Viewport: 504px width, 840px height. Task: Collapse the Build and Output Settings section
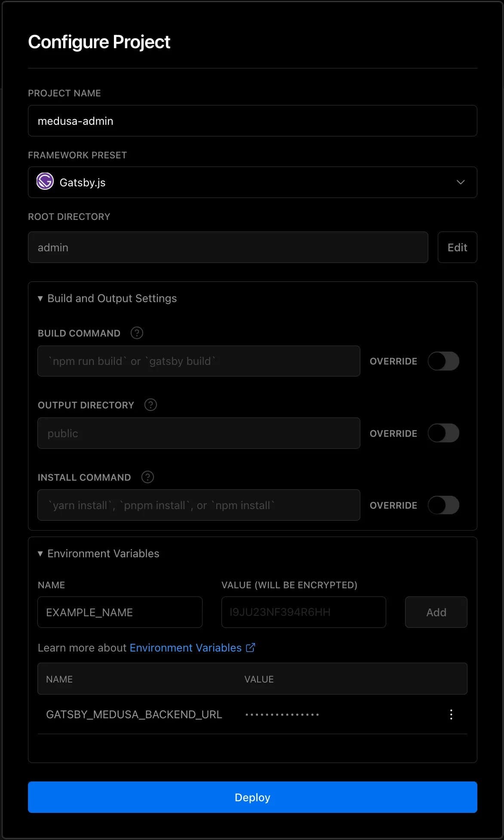point(107,298)
